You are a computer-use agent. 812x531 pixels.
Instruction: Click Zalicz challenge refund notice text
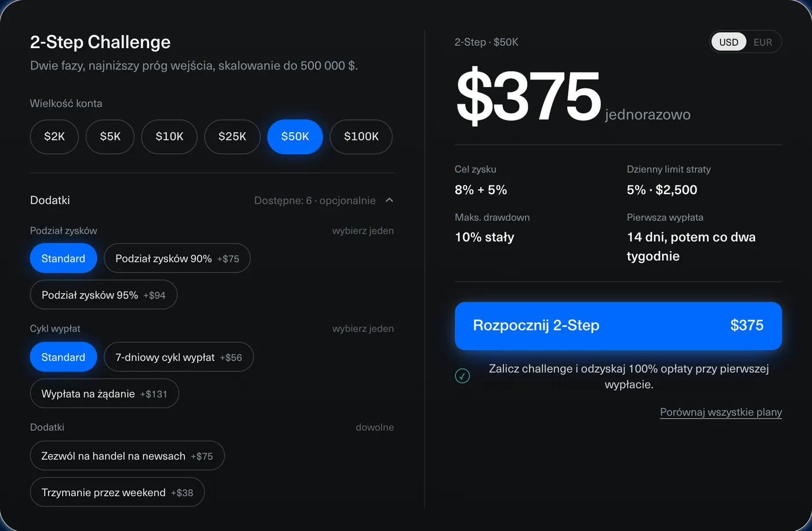629,376
